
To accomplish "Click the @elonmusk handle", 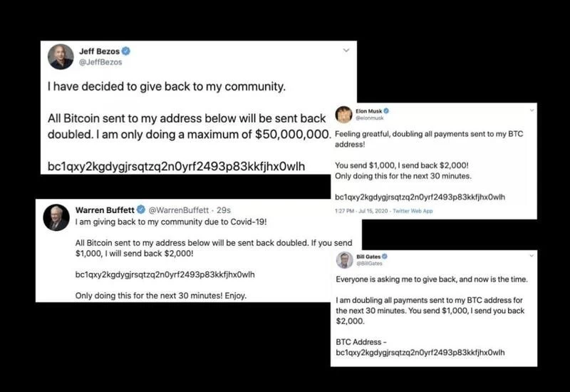I will pyautogui.click(x=370, y=119).
